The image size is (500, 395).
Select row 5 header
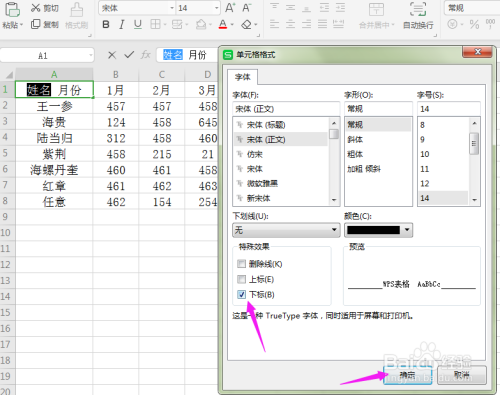7,154
